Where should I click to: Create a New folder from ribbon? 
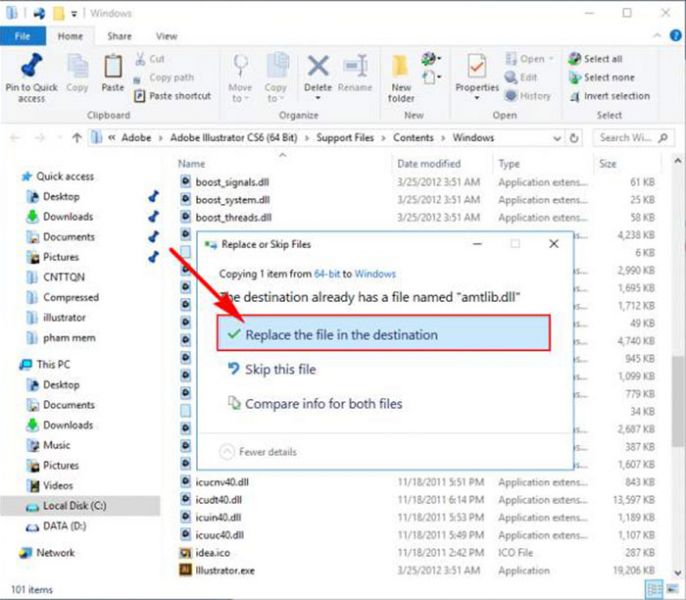click(401, 79)
